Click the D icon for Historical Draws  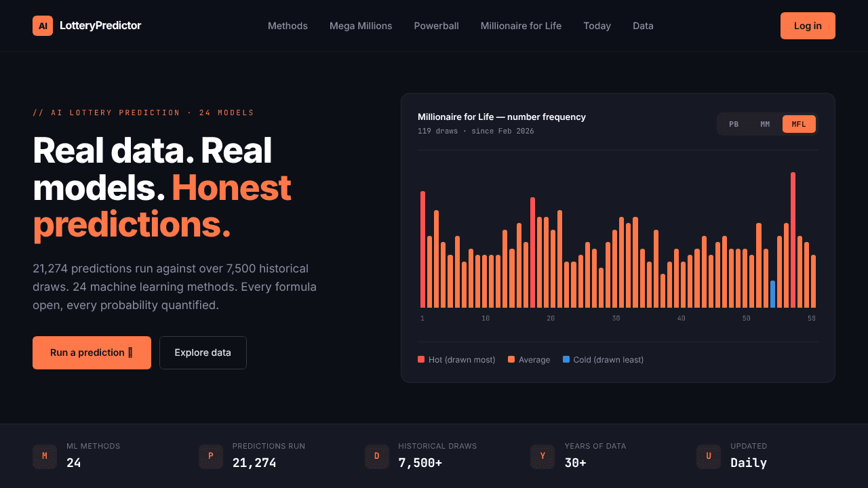pos(377,456)
